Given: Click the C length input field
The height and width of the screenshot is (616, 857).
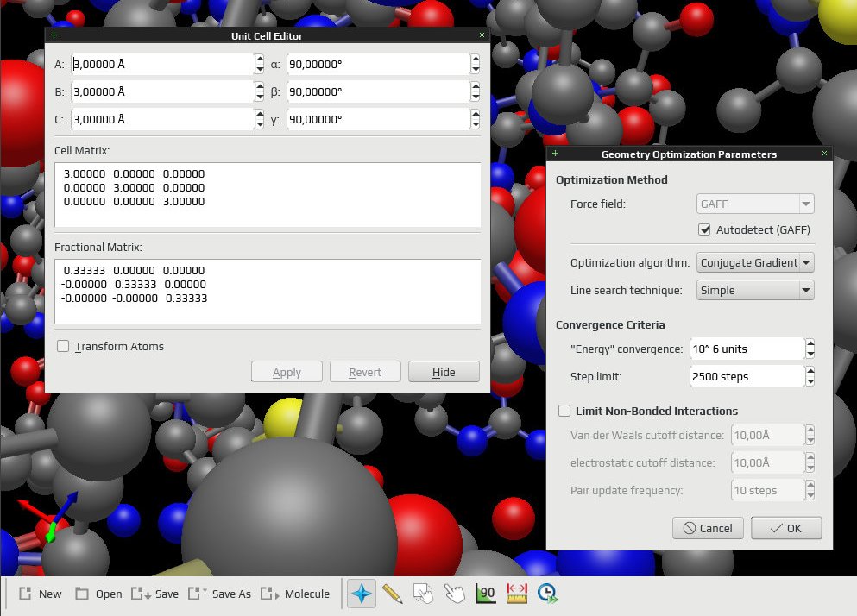Looking at the screenshot, I should [x=162, y=119].
